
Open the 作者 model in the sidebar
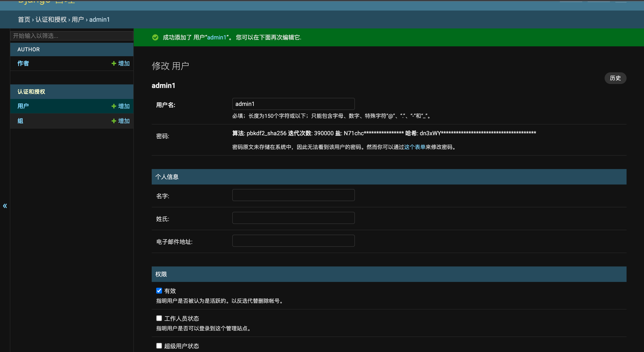coord(23,63)
